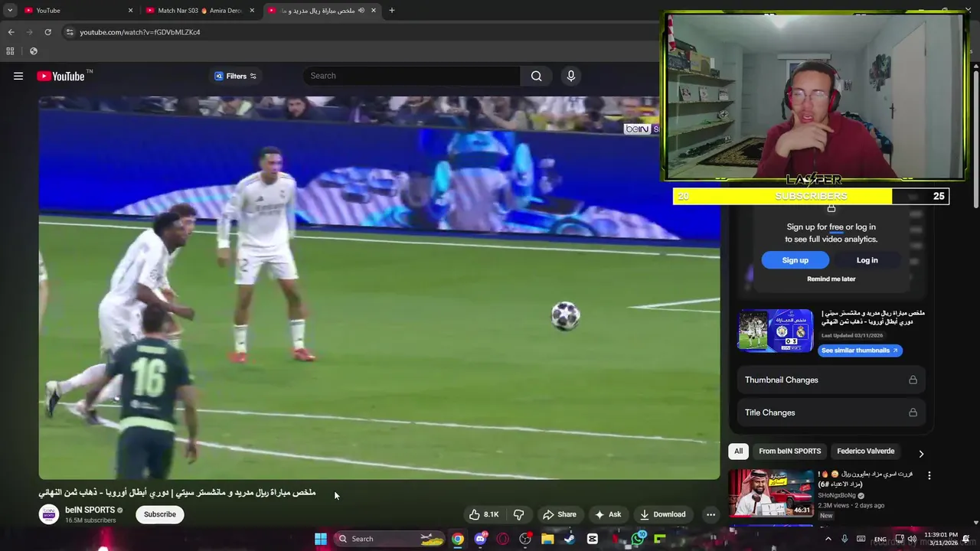Viewport: 980px width, 551px height.
Task: Share the video
Action: [559, 514]
